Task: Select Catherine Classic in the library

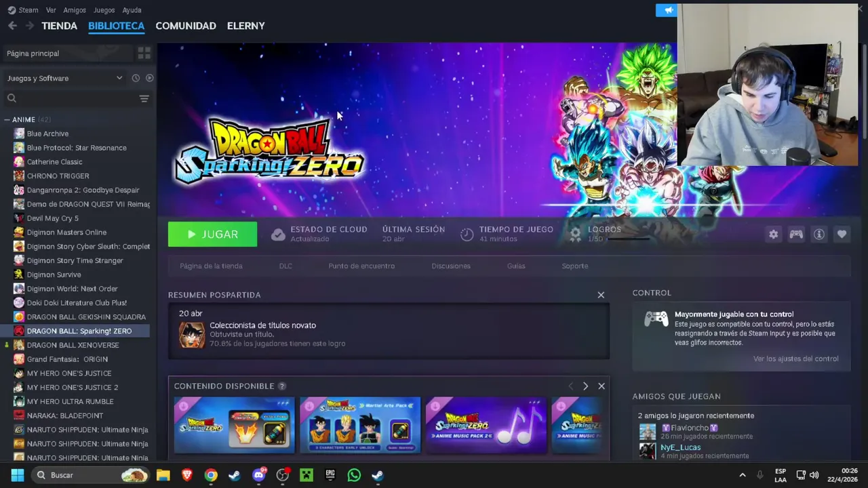Action: (x=54, y=162)
